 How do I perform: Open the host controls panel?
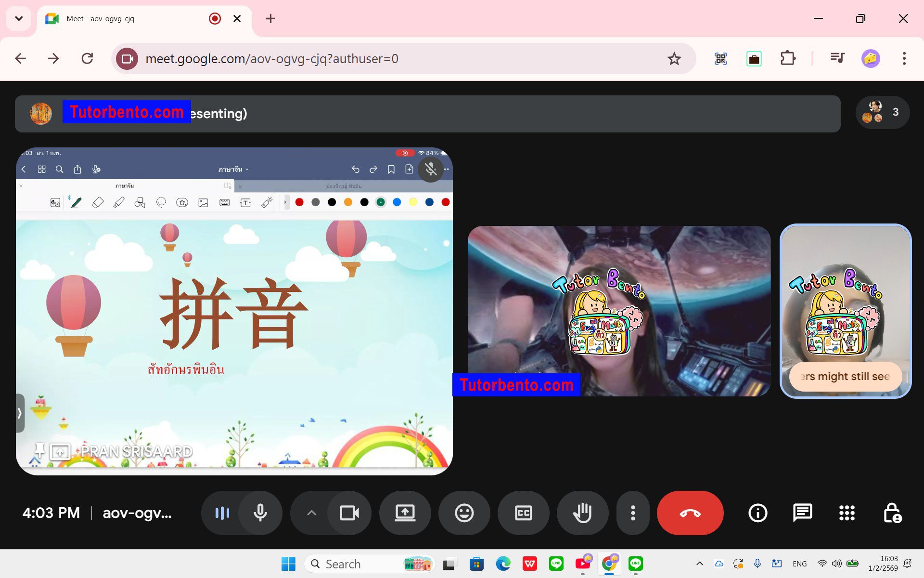point(891,513)
